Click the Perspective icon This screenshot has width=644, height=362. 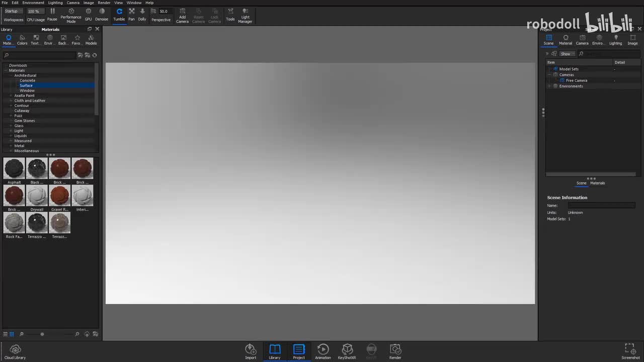pyautogui.click(x=153, y=11)
